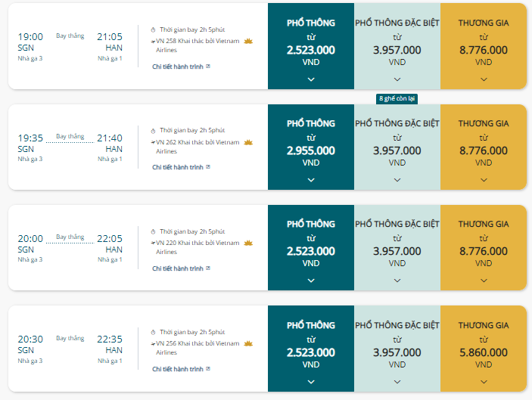Click the lotus logo beside flight VN 256
Screen dimensions: 532x400
[x=248, y=343]
